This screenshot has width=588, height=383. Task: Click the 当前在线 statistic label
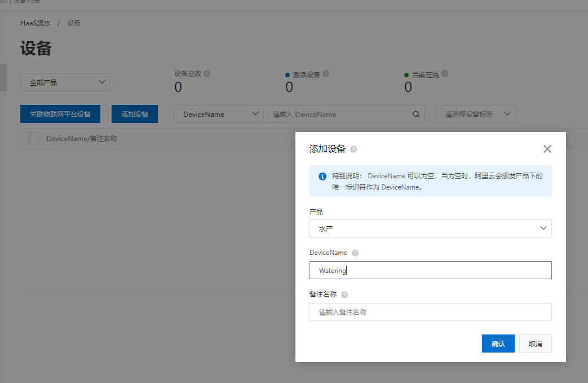426,74
